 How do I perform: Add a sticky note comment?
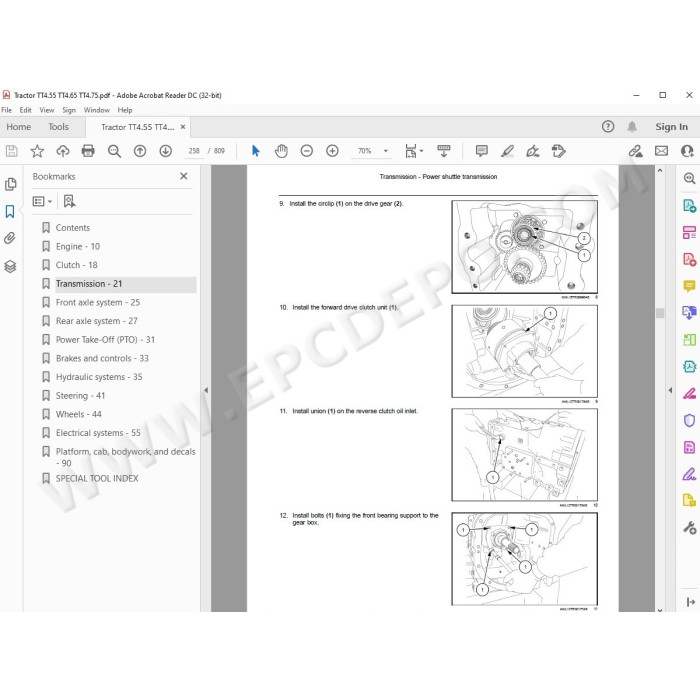coord(482,151)
